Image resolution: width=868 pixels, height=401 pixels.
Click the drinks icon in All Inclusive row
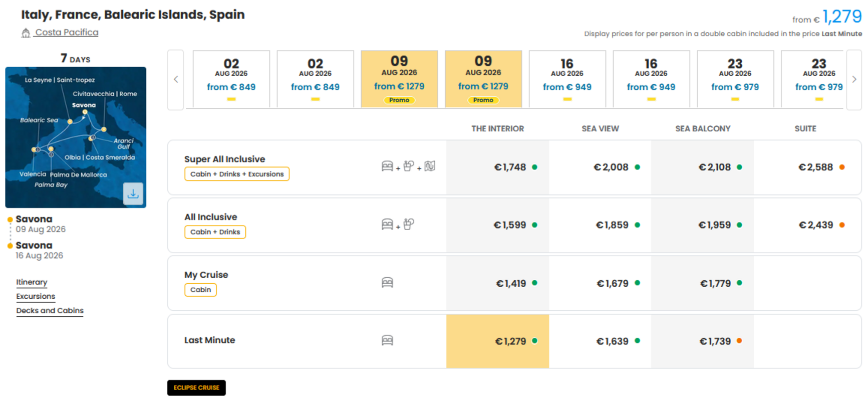[x=409, y=224]
